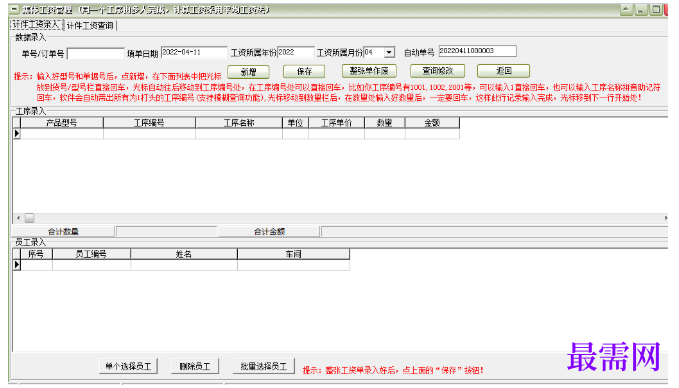Image resolution: width=679 pixels, height=388 pixels.
Task: Click the first row 姓名 cell
Action: coord(184,265)
